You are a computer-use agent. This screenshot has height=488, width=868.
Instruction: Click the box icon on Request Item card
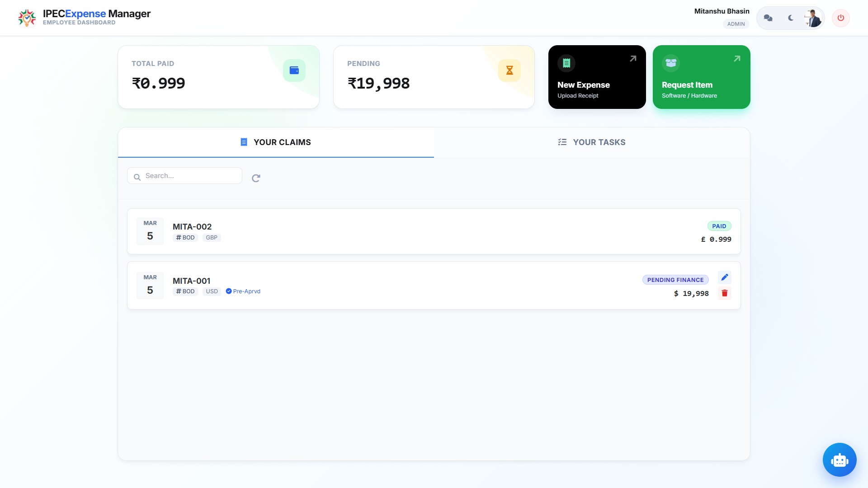point(670,63)
